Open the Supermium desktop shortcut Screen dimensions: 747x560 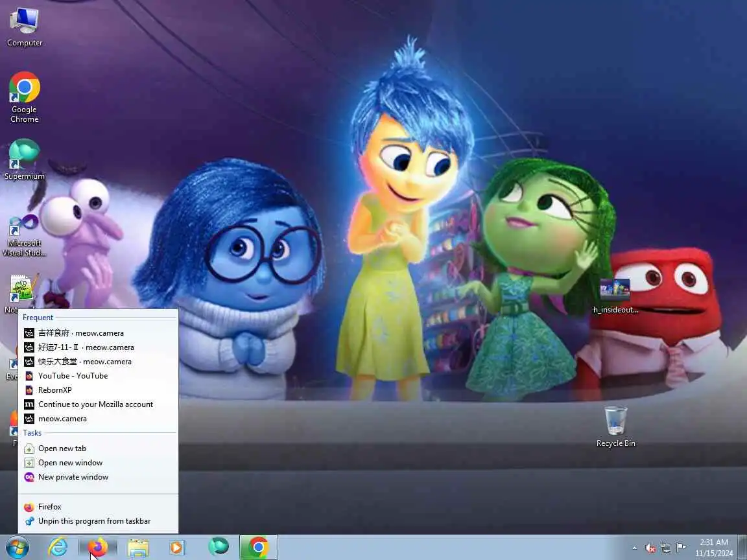click(24, 159)
